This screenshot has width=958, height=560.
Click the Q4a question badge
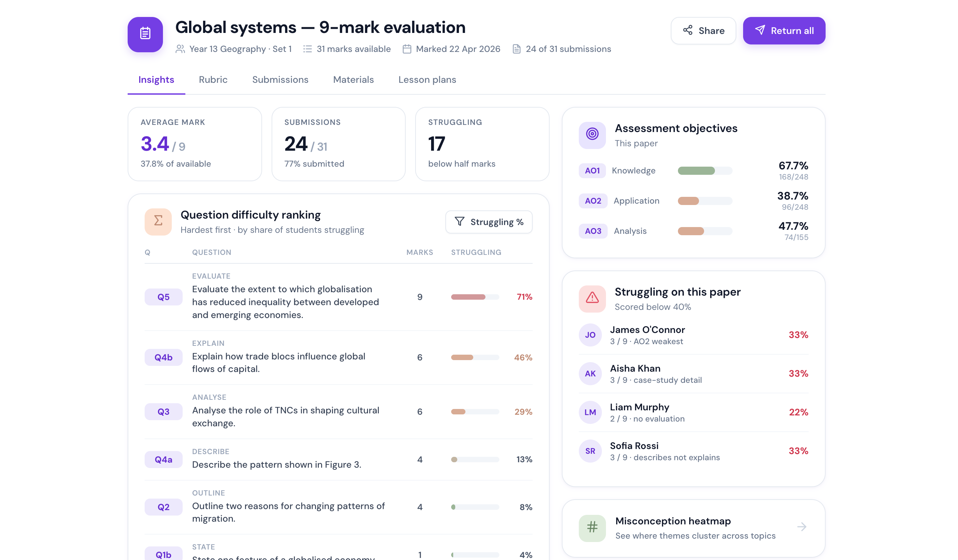click(164, 460)
